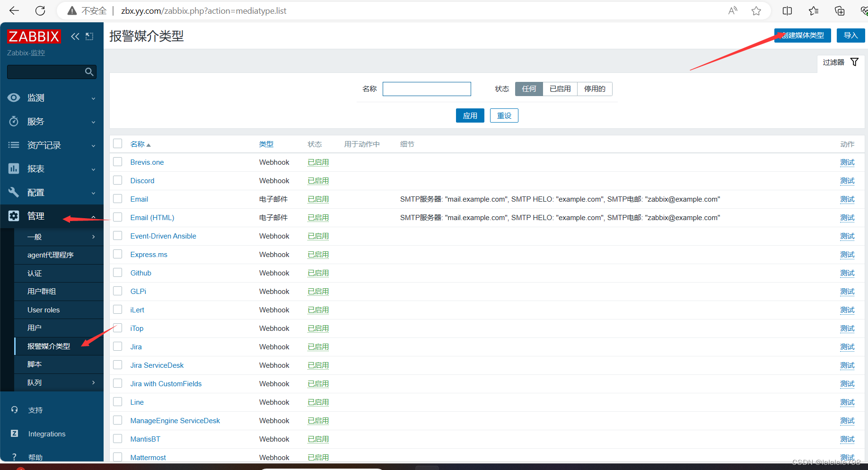Check the Github row checkbox
The height and width of the screenshot is (470, 868).
tap(118, 273)
